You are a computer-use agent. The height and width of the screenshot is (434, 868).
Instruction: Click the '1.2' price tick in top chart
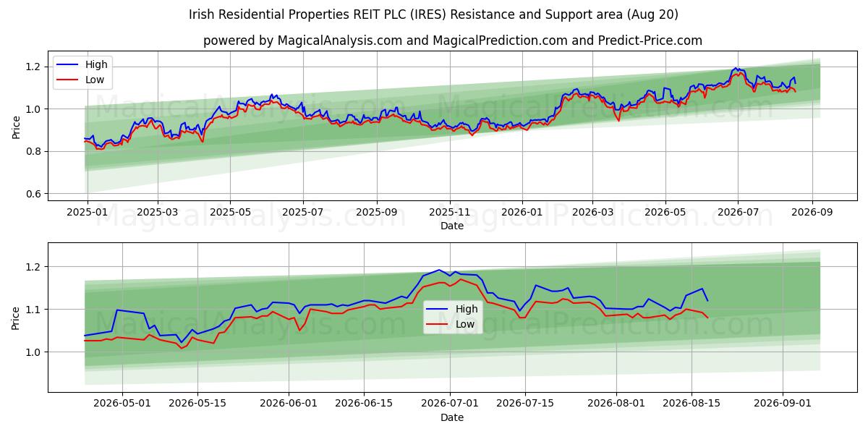(x=35, y=67)
